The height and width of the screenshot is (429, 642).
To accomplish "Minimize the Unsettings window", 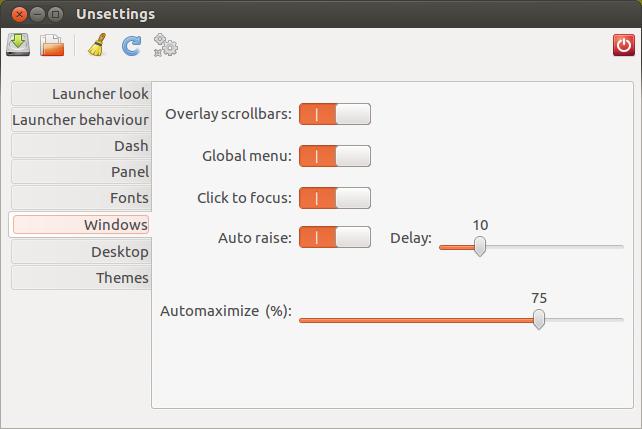I will pos(37,14).
